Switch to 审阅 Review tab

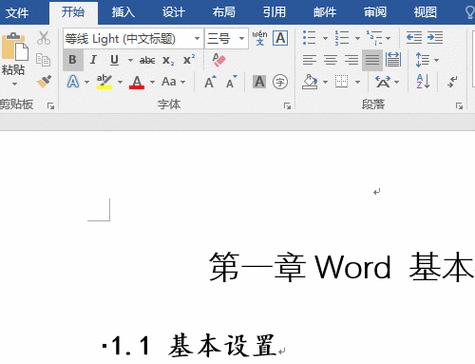(x=375, y=12)
